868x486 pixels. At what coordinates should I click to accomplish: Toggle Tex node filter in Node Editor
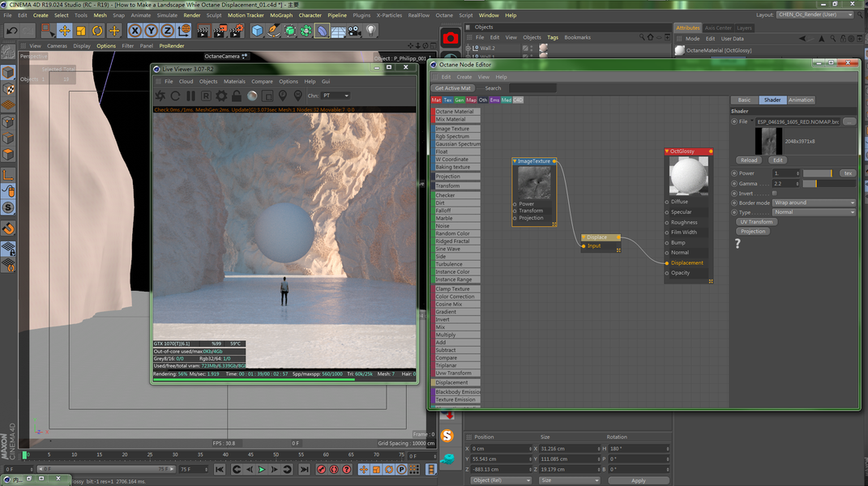[448, 100]
